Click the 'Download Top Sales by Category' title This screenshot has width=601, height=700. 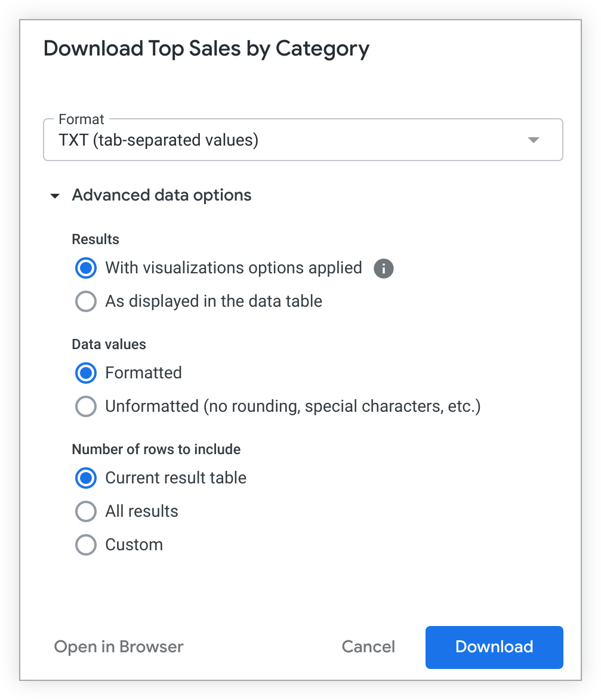click(207, 48)
